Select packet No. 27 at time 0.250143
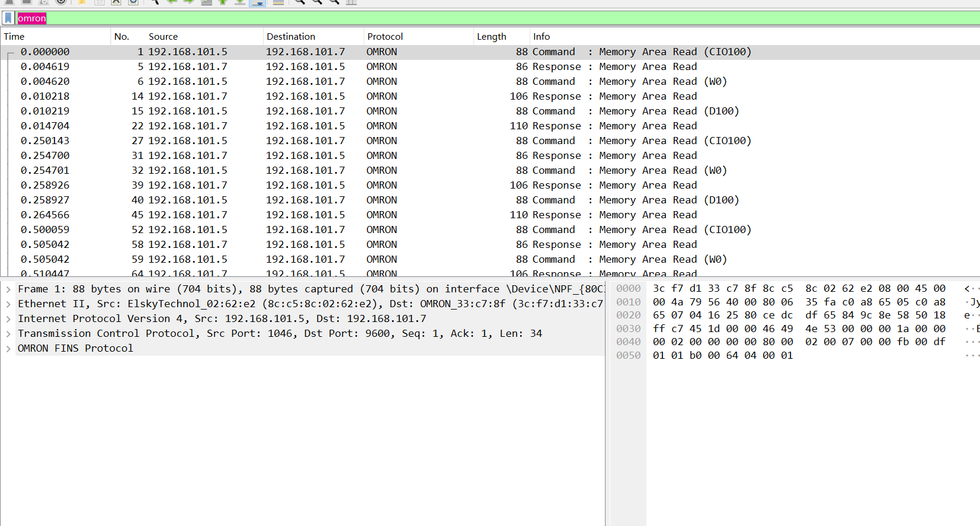This screenshot has height=526, width=980. (490, 141)
